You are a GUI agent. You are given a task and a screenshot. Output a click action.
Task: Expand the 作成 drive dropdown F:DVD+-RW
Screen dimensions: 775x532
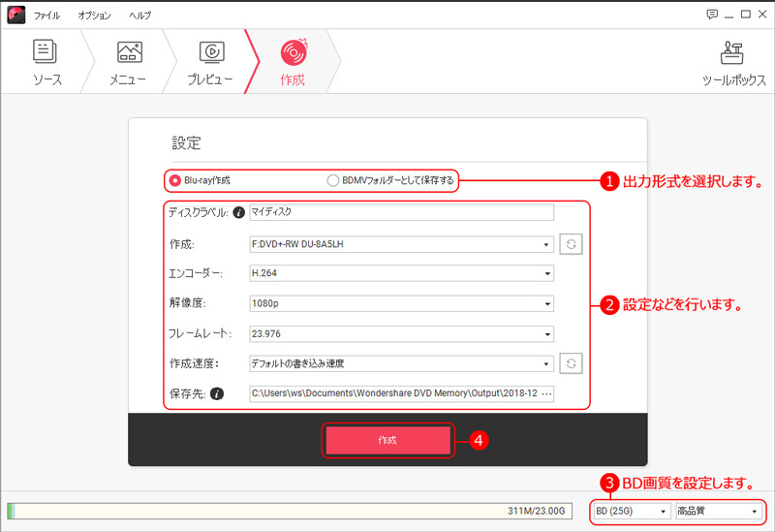pos(401,244)
